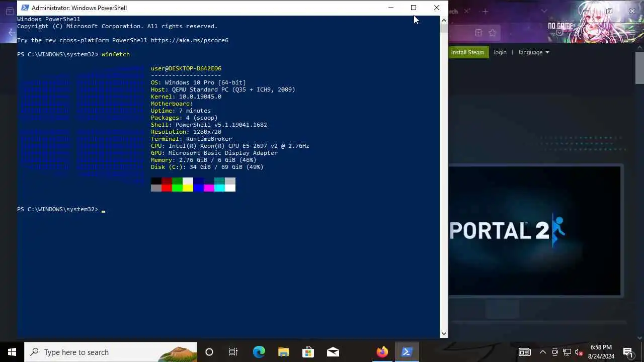The height and width of the screenshot is (362, 644).
Task: Open the Steam language dropdown
Action: (x=534, y=52)
